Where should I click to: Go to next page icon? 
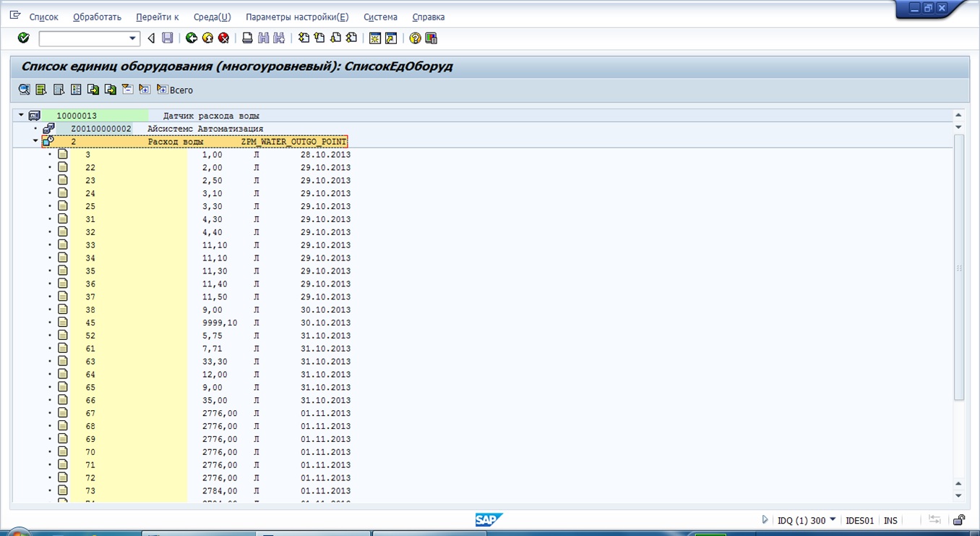[335, 38]
